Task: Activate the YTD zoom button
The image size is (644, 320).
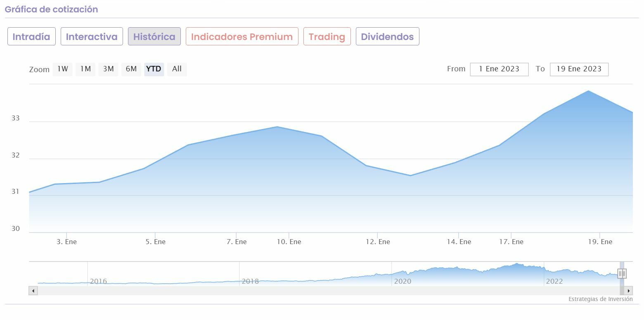Action: click(154, 69)
